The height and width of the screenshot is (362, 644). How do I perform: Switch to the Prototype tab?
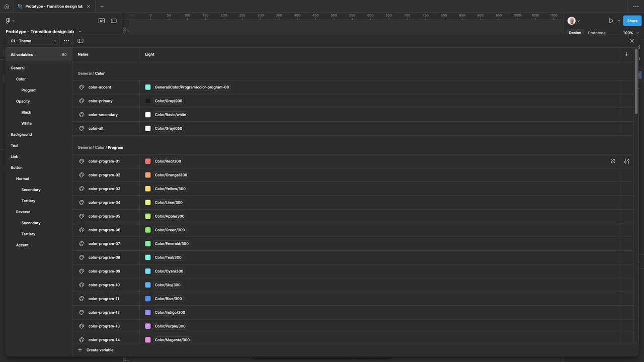point(597,33)
